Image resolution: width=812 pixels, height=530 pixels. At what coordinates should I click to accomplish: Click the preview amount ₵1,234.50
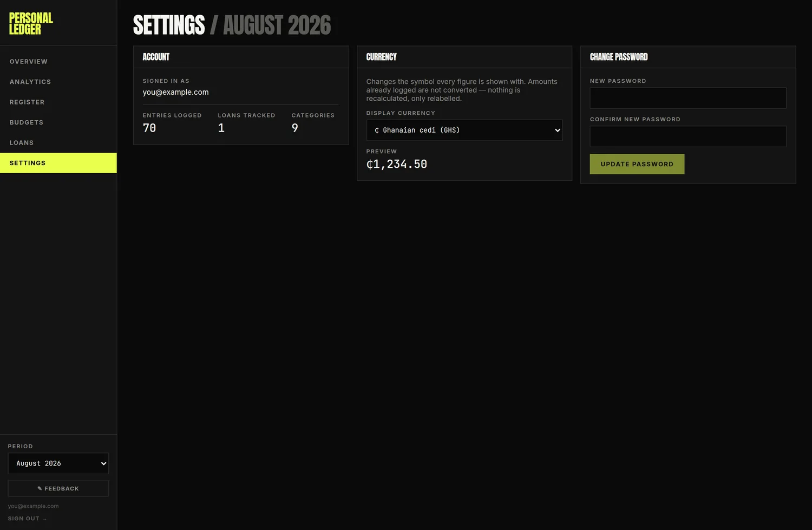coord(397,164)
